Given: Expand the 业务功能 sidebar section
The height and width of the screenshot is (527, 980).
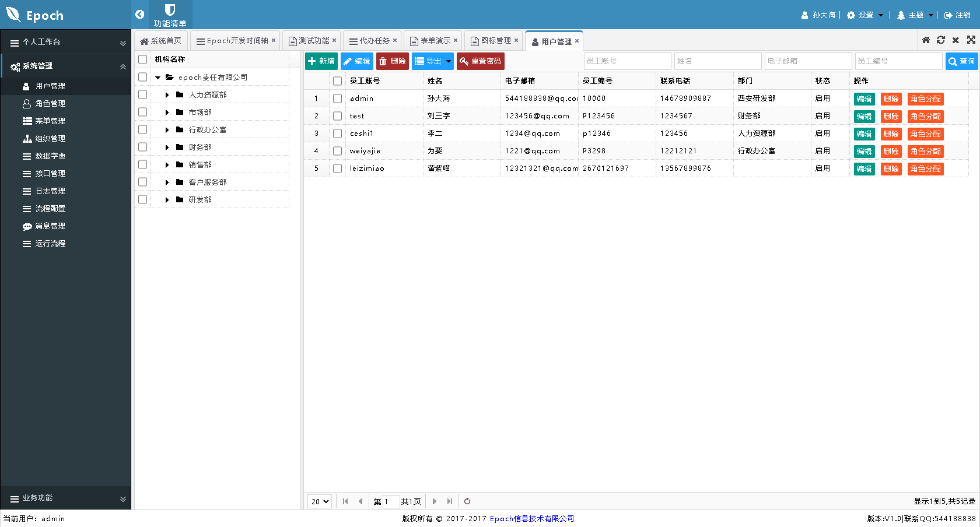Looking at the screenshot, I should pyautogui.click(x=66, y=498).
